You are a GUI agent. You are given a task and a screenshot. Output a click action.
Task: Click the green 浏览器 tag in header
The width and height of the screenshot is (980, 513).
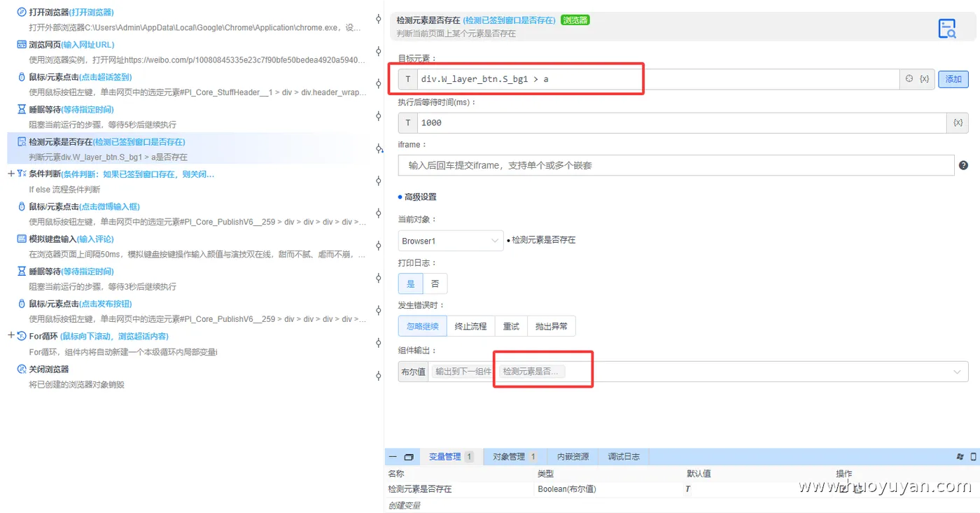[575, 20]
